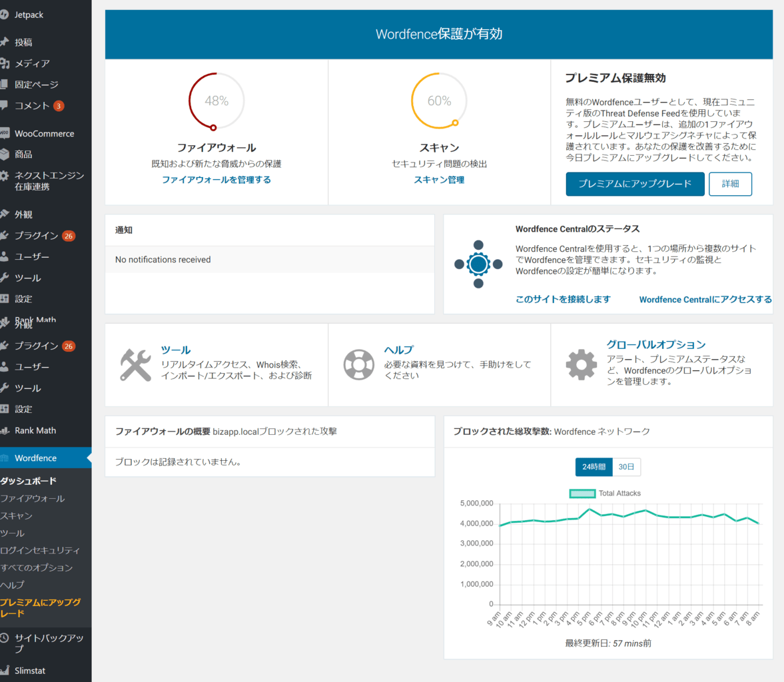Click the ファイアウォールの概要 heading
The width and height of the screenshot is (784, 682).
pyautogui.click(x=163, y=432)
